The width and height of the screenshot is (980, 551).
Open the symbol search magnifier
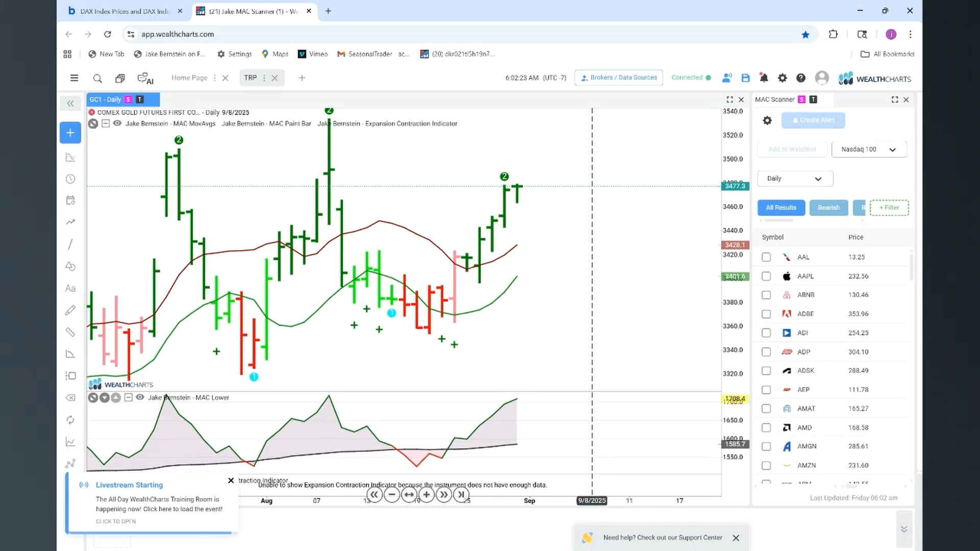click(x=97, y=78)
